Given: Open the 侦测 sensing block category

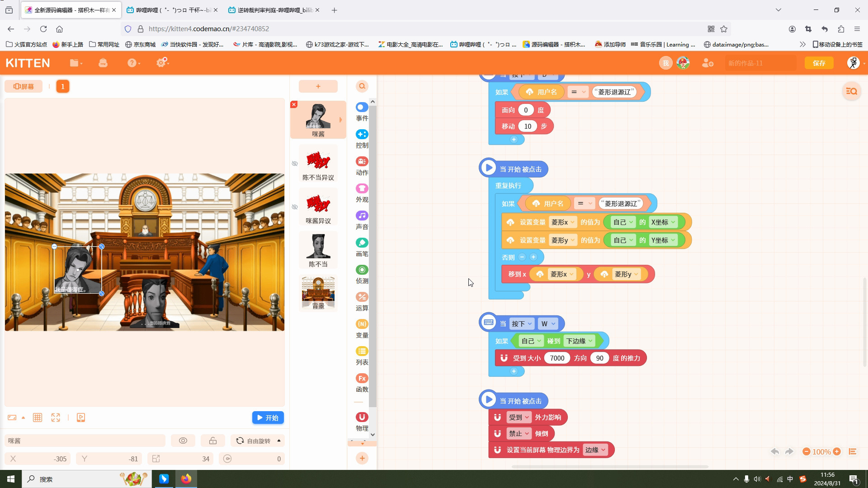Looking at the screenshot, I should [x=362, y=274].
